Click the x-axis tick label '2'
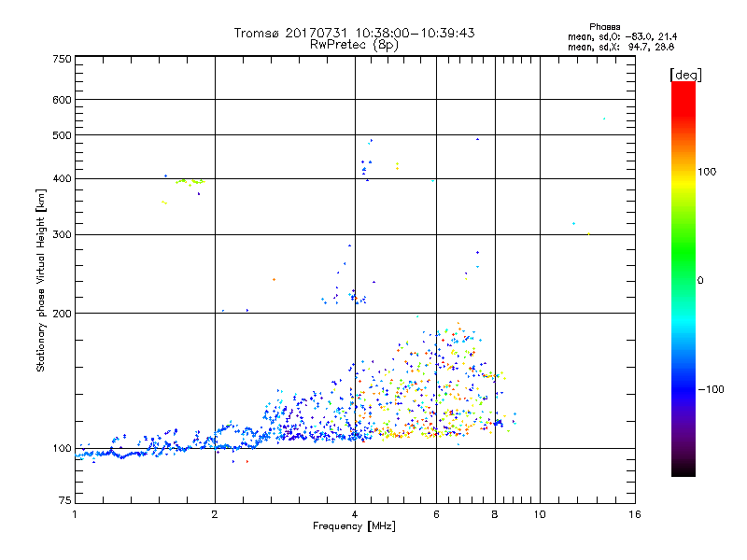Screen dimensions: 747x560 215,514
